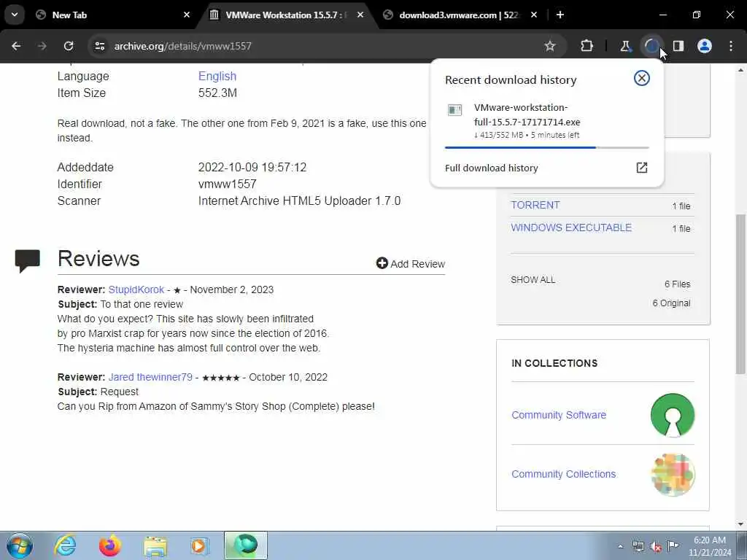Close the download3.vmware.com tab
The width and height of the screenshot is (747, 560).
534,15
